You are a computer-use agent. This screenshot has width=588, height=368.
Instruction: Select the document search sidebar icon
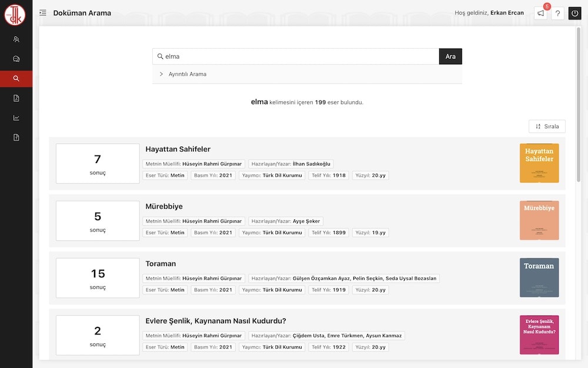[x=16, y=79]
